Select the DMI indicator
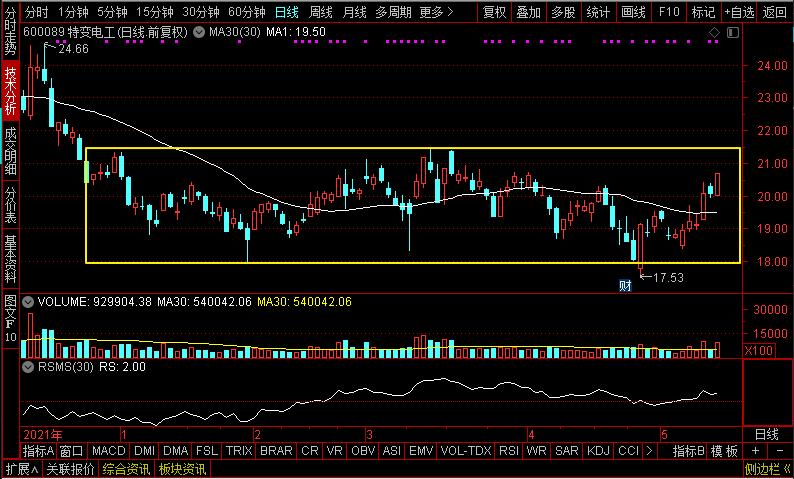The height and width of the screenshot is (479, 794). [x=145, y=451]
